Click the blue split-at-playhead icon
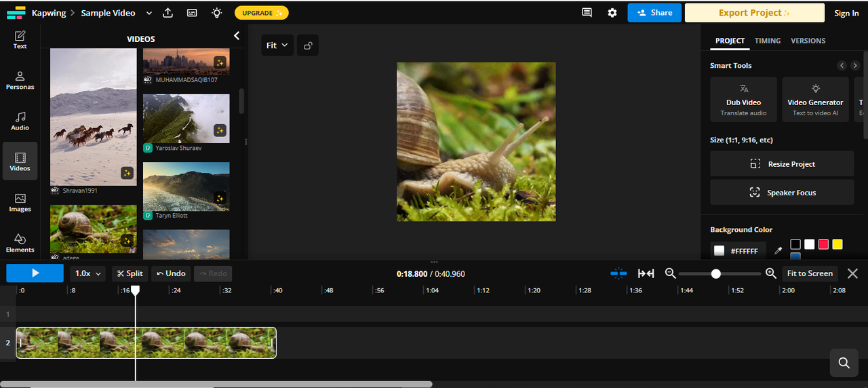868x388 pixels. [x=618, y=273]
